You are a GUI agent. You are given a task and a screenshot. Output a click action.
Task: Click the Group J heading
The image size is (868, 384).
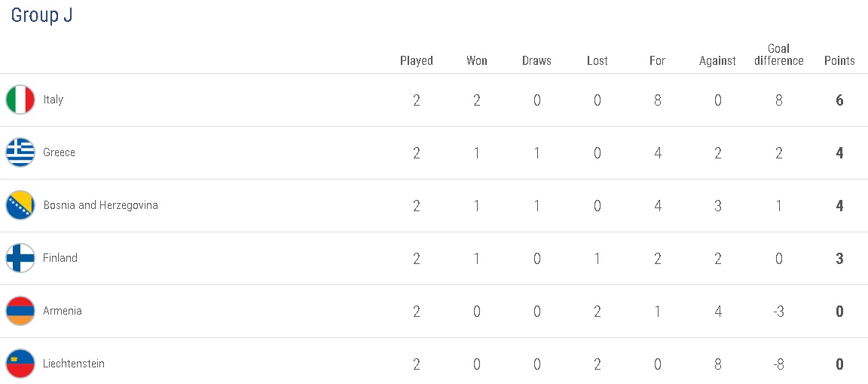[41, 16]
